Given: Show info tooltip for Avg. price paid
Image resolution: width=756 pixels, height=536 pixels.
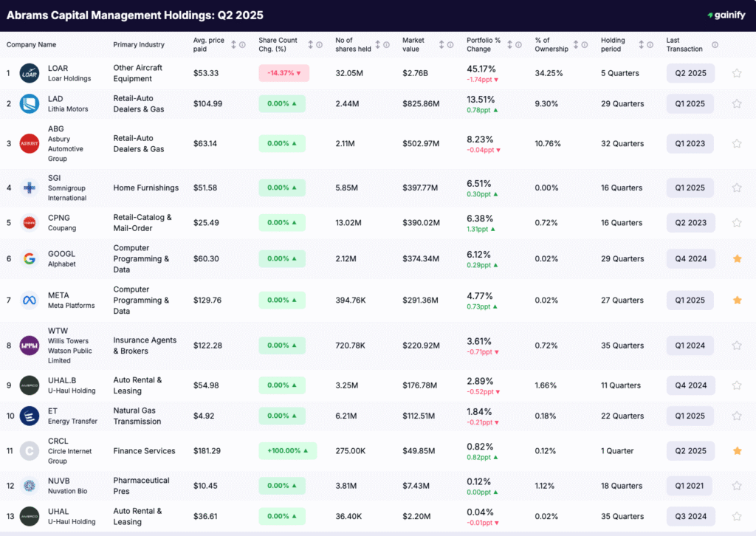Looking at the screenshot, I should [x=242, y=45].
